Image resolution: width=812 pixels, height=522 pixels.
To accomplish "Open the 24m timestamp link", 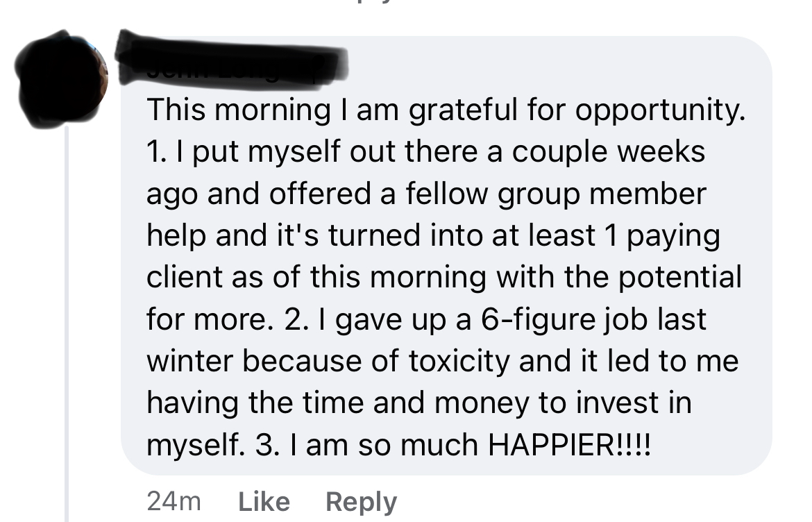I will [174, 501].
